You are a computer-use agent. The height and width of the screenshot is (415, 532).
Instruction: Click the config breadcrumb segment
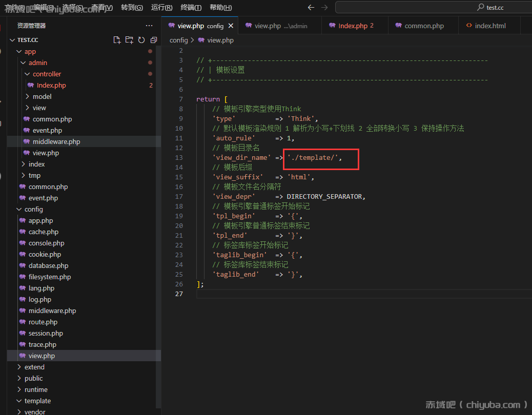coord(179,40)
